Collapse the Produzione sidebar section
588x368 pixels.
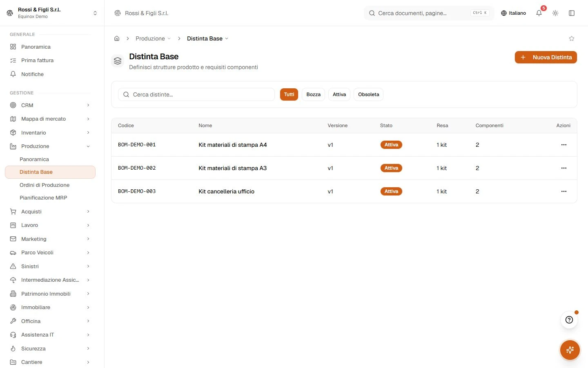click(50, 146)
